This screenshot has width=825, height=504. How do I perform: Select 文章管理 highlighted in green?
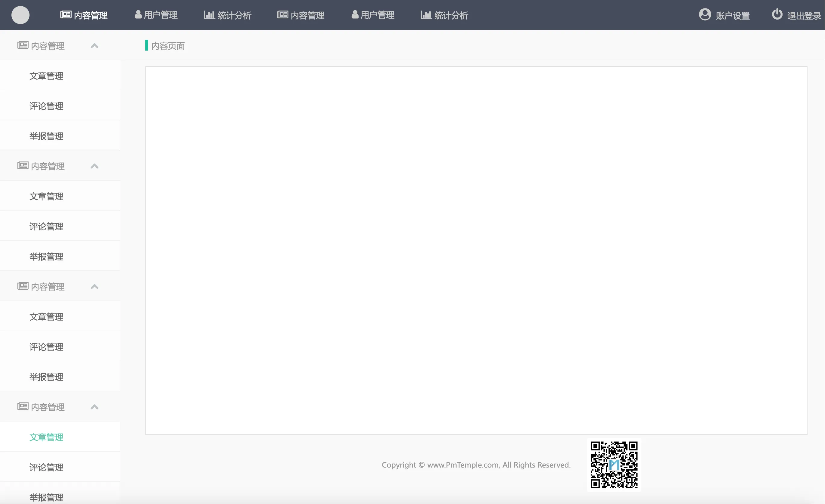[46, 437]
